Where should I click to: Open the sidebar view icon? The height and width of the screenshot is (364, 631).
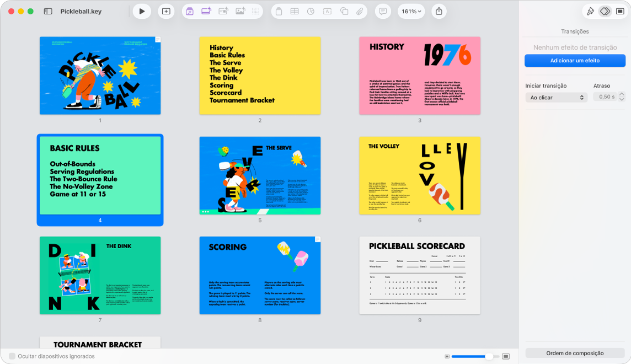(48, 11)
